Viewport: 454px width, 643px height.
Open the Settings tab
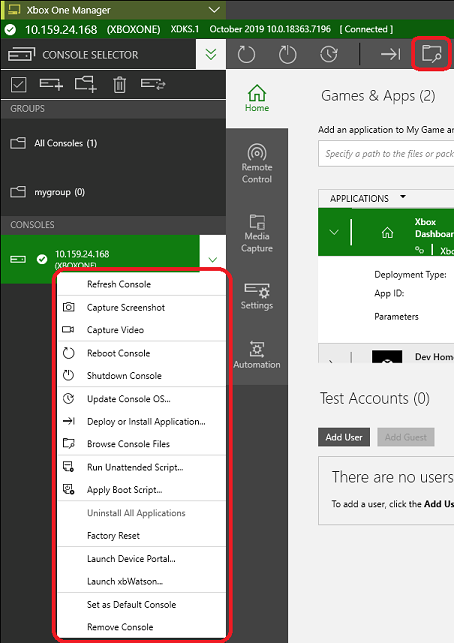coord(257,296)
